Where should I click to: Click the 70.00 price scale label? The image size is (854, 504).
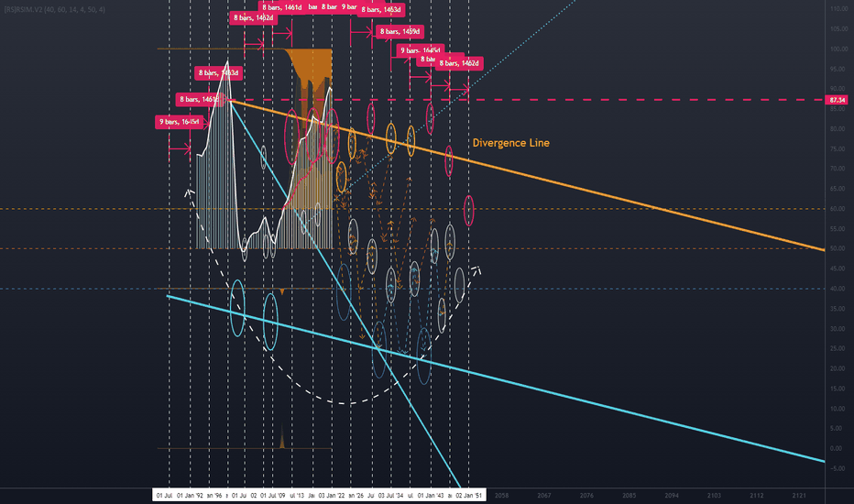pos(838,169)
